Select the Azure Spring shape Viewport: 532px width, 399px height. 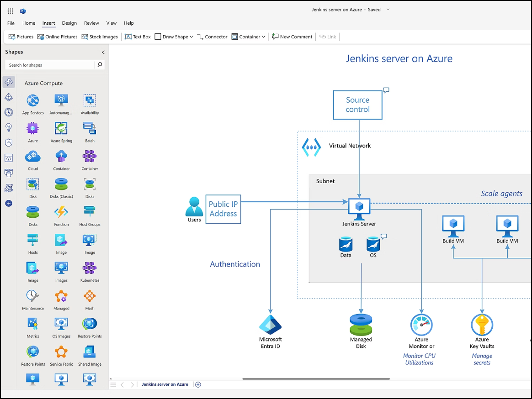point(61,132)
